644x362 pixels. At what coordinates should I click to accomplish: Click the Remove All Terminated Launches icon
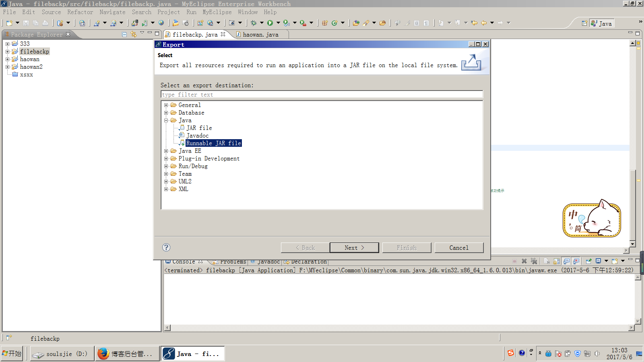point(534,261)
